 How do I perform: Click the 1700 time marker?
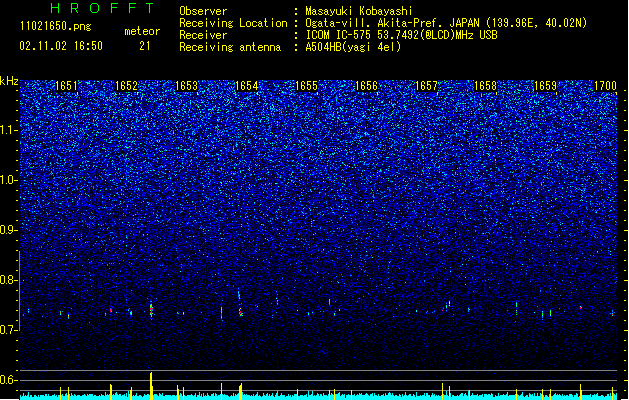[605, 86]
